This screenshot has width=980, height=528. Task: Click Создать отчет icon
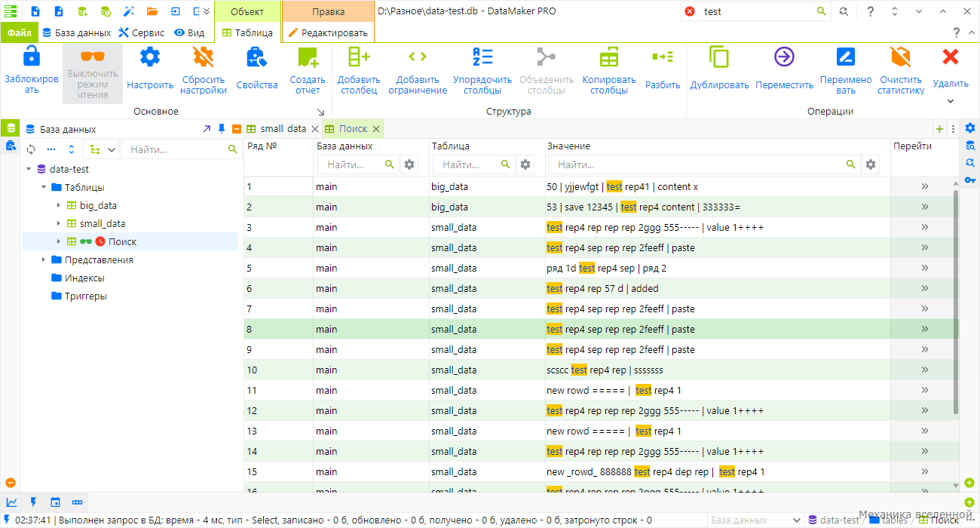[308, 57]
